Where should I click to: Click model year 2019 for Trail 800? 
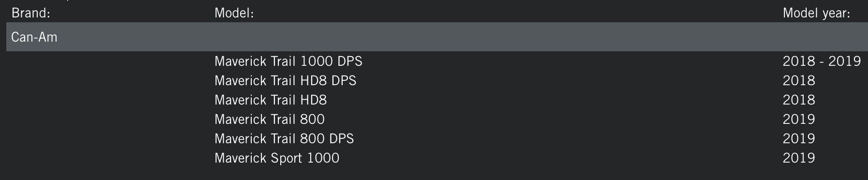(799, 119)
